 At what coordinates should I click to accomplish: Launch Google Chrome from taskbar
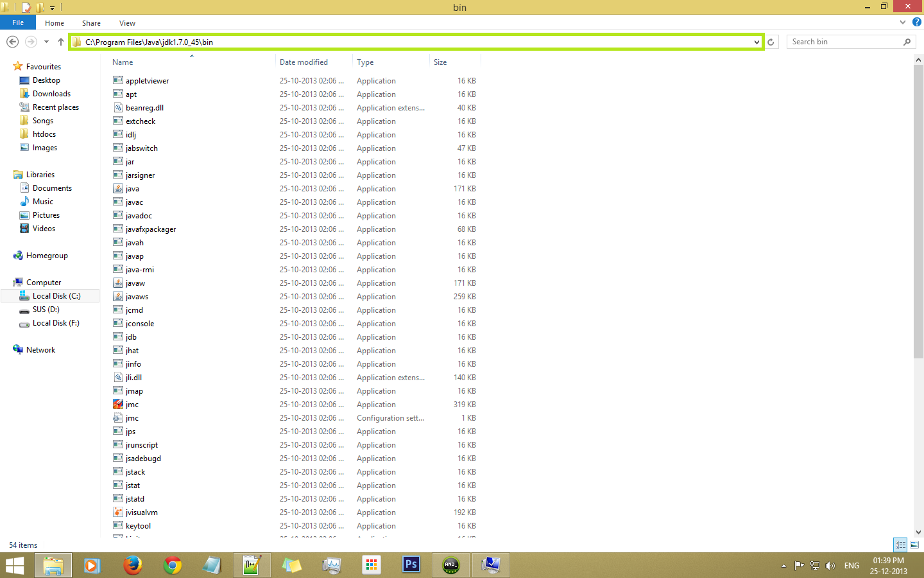coord(173,565)
